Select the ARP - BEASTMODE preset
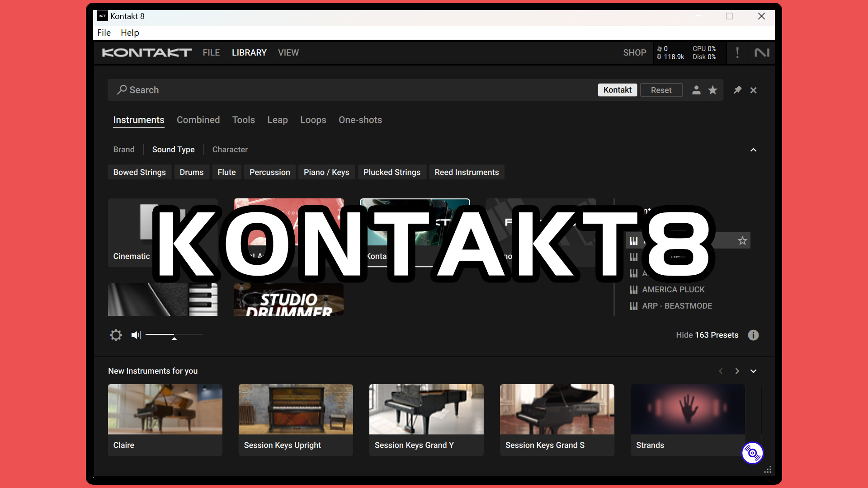Viewport: 868px width, 488px height. point(677,306)
